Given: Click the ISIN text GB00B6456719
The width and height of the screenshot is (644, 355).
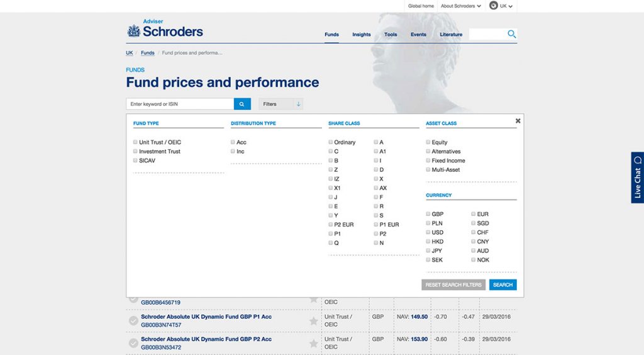Looking at the screenshot, I should pos(160,302).
